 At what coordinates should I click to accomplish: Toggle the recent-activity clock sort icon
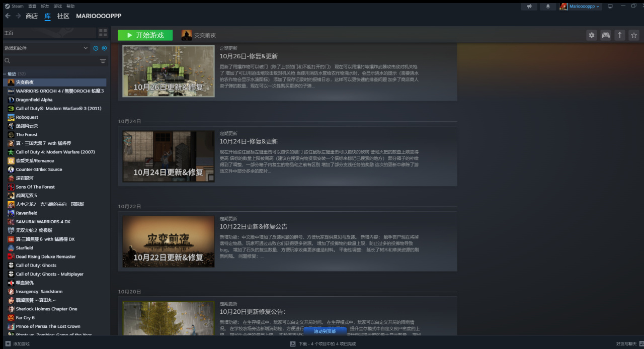coord(96,48)
